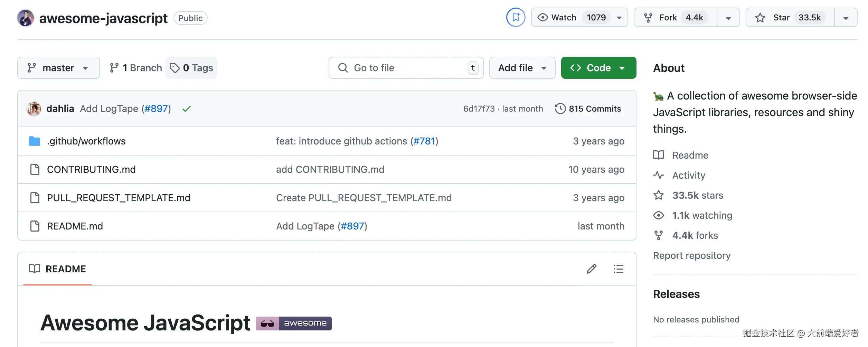Click the awesome badge in README
868x347 pixels.
[294, 323]
